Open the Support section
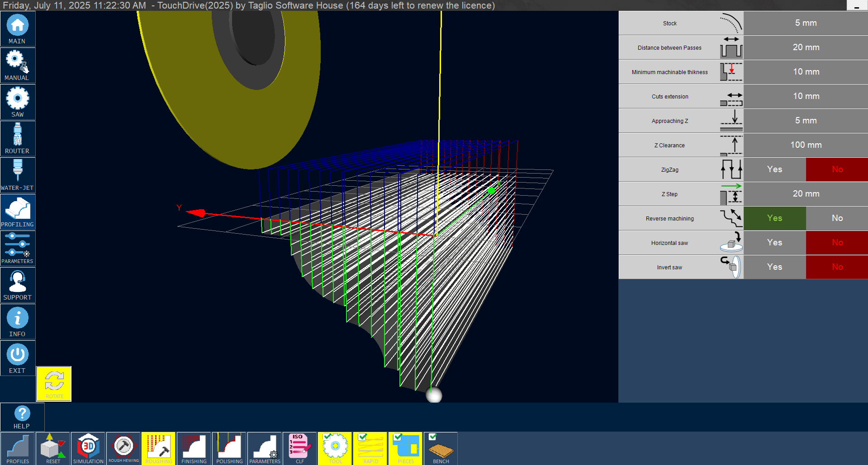Viewport: 868px width, 465px height. point(18,285)
